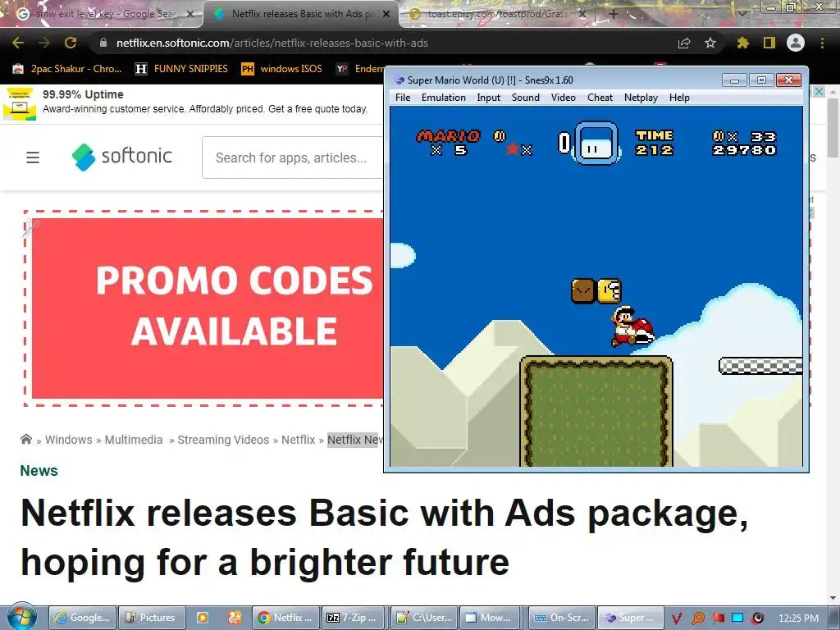Viewport: 840px width, 630px height.
Task: Switch to Google IE taskbar button
Action: pos(82,618)
